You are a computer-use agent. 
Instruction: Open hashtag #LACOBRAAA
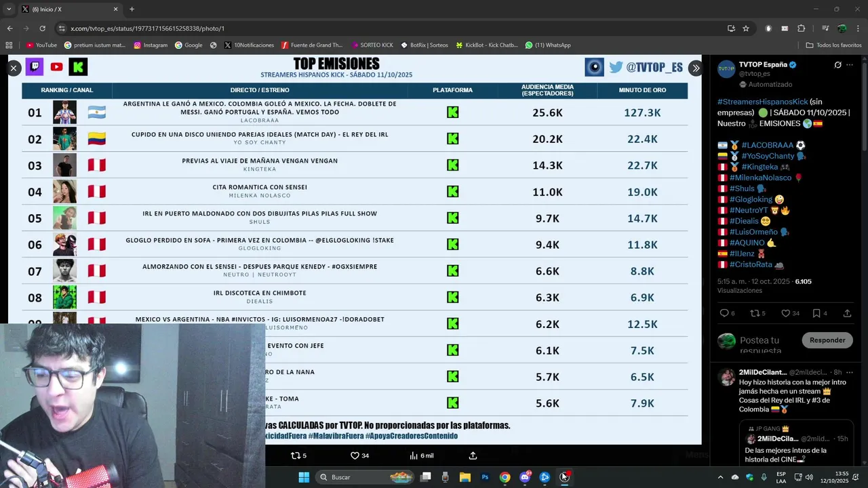point(767,145)
